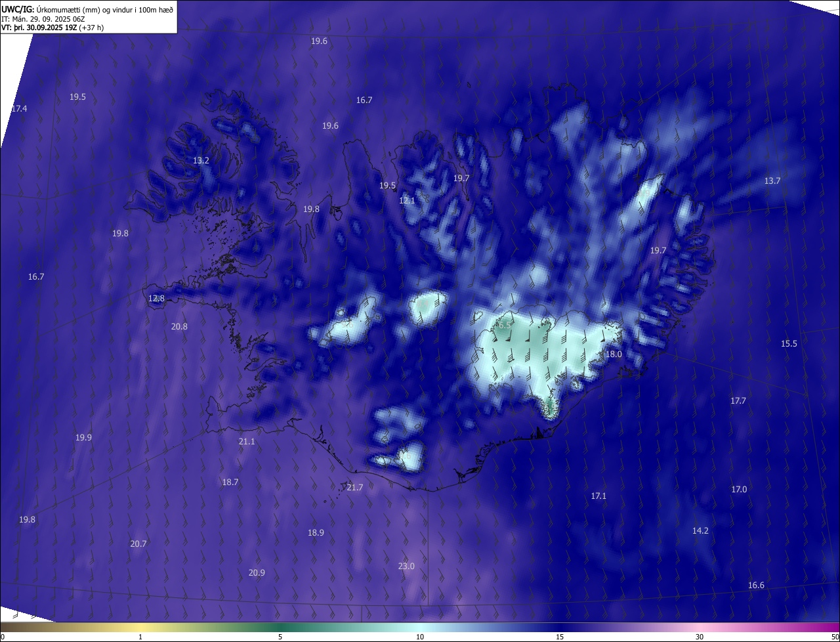
Task: Click the 6.5 value on the glacier
Action: (504, 325)
